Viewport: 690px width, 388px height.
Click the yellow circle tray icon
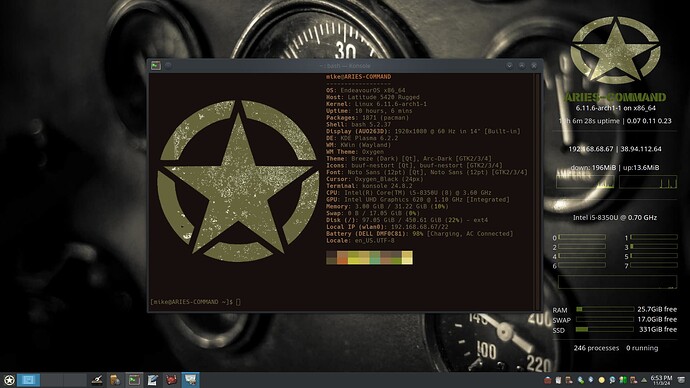click(x=602, y=380)
